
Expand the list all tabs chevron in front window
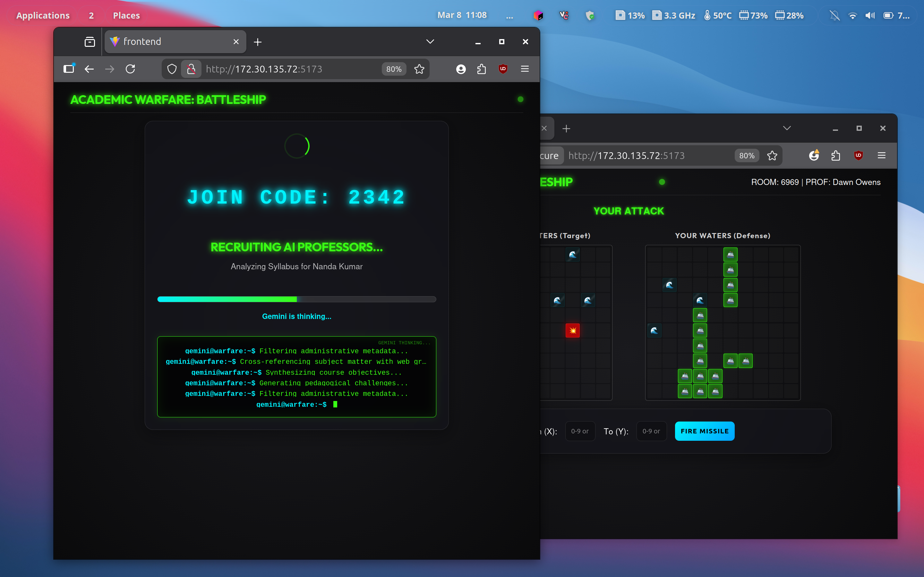[430, 42]
